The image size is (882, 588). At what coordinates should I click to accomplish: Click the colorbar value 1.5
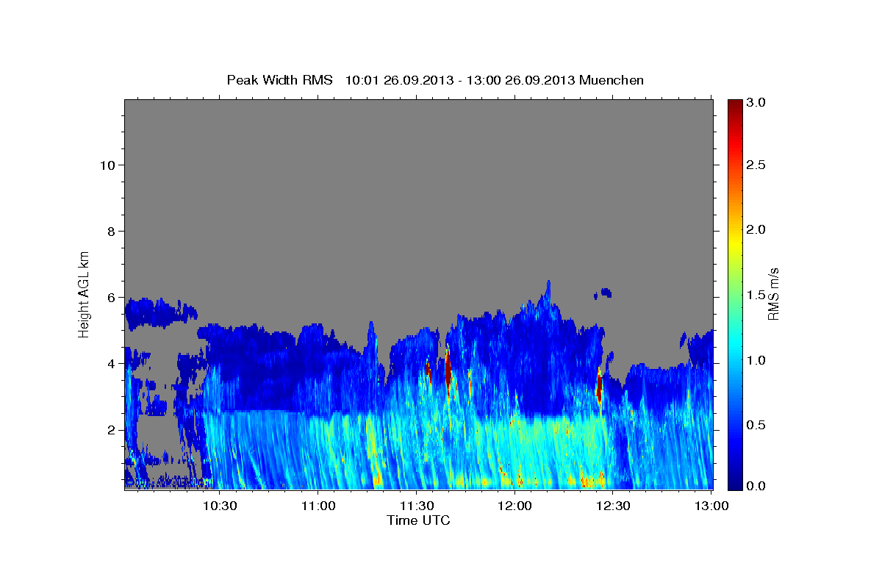[757, 295]
